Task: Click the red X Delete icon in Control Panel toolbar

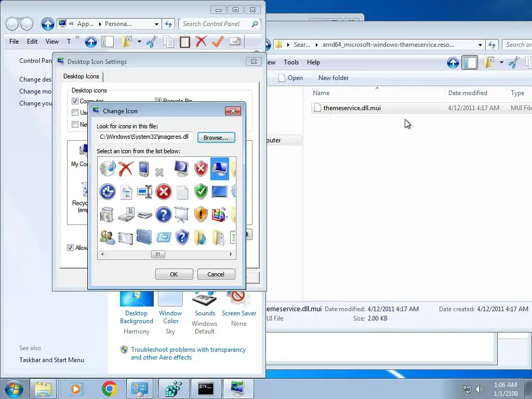Action: pos(201,42)
